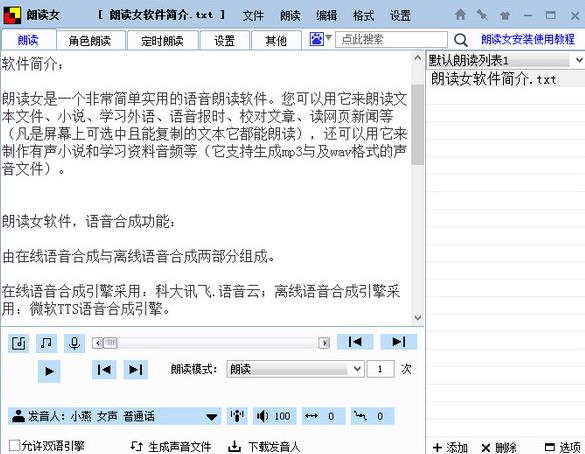The image size is (585, 454).
Task: Open the 格式 menu
Action: coord(363,16)
